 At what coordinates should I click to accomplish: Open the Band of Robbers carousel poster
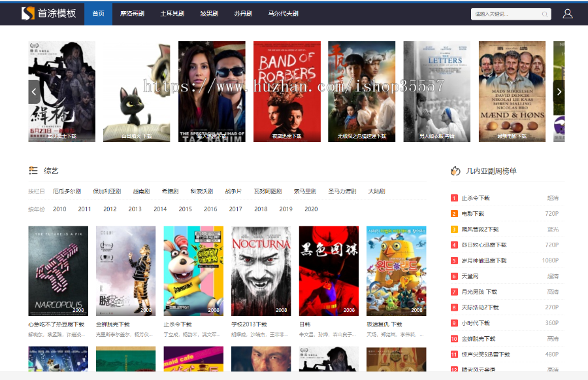[287, 92]
